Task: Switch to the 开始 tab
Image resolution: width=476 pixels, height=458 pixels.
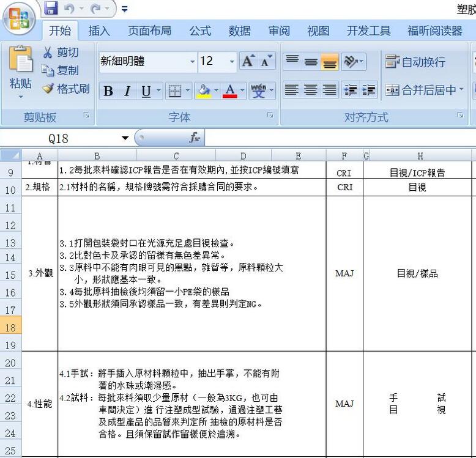Action: point(60,31)
